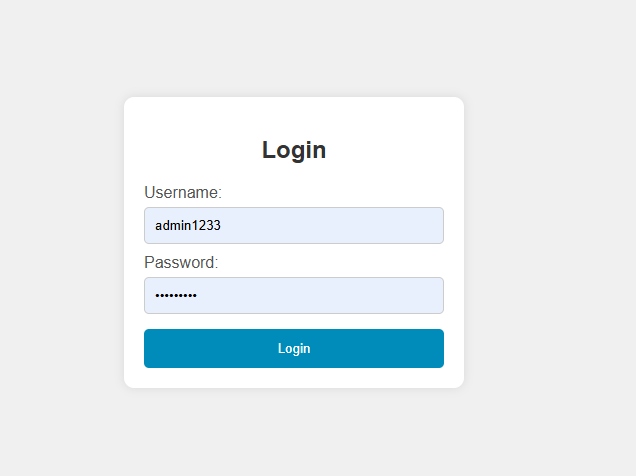This screenshot has width=636, height=476.
Task: Click the blue Login button
Action: 293,348
